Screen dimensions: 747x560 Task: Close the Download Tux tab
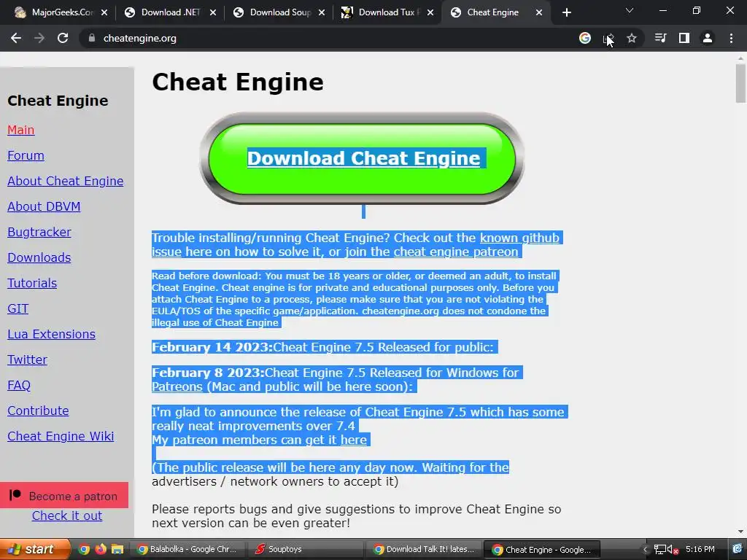[430, 12]
